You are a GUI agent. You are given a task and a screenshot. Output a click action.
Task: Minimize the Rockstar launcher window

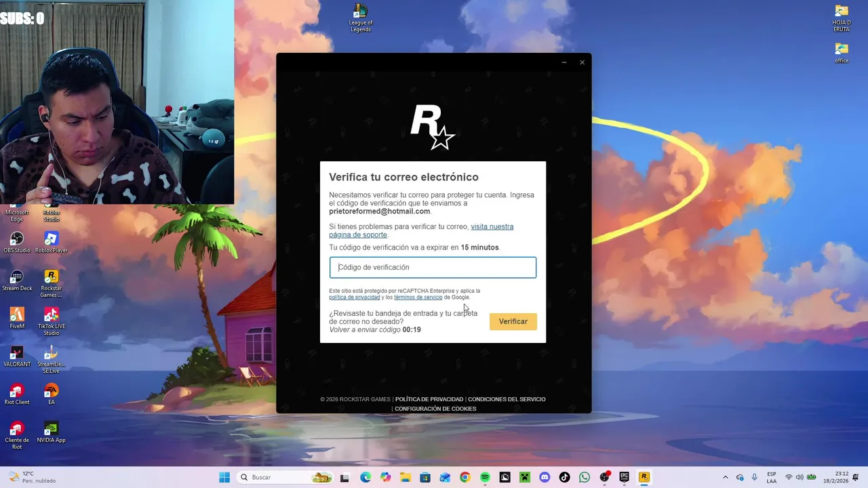[564, 62]
